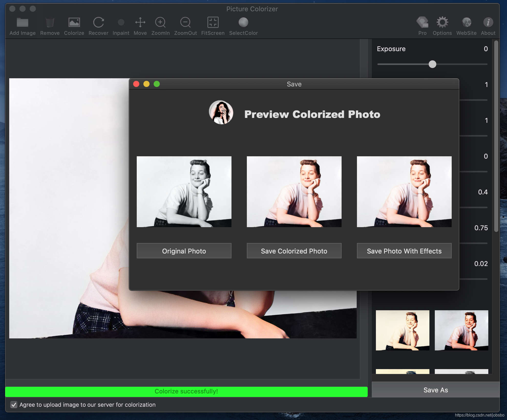Click Save Colorized Photo button

coord(294,251)
